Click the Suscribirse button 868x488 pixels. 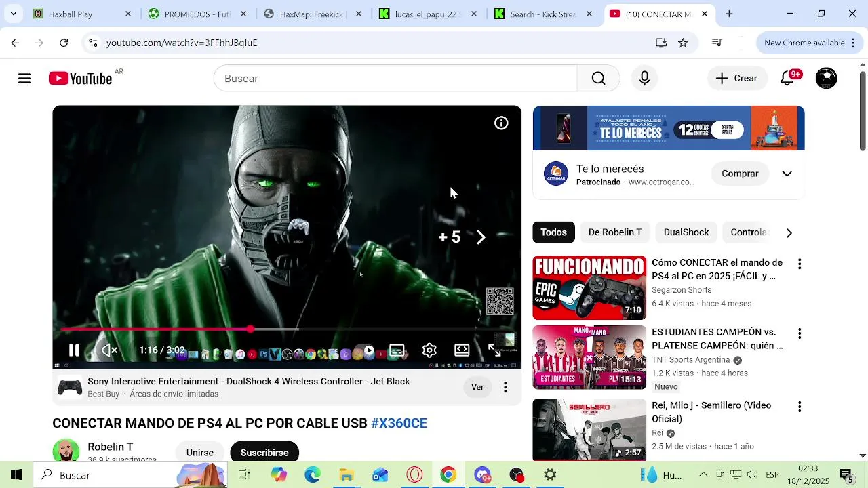point(264,452)
